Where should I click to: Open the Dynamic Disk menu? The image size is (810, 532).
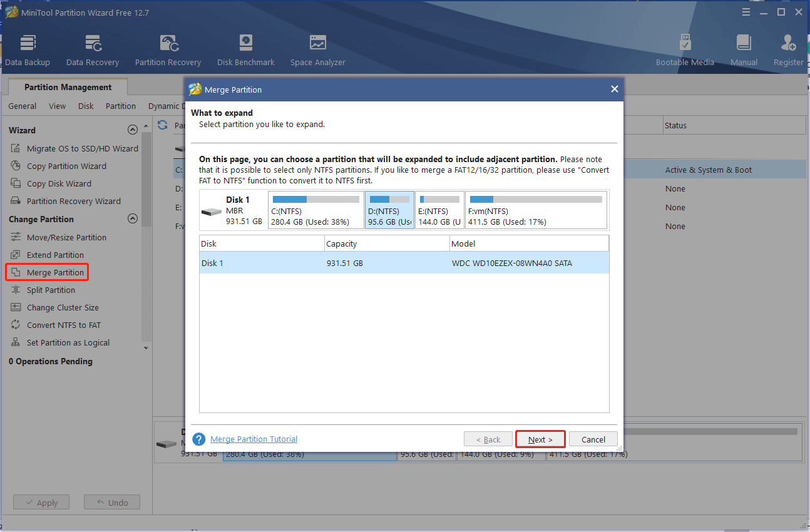pos(165,106)
